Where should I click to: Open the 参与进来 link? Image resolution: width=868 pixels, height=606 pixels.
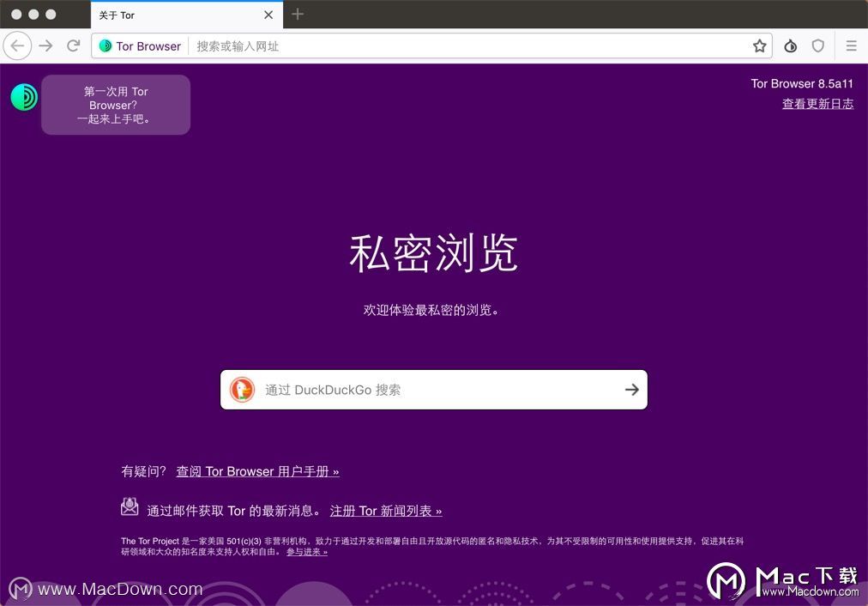[307, 552]
